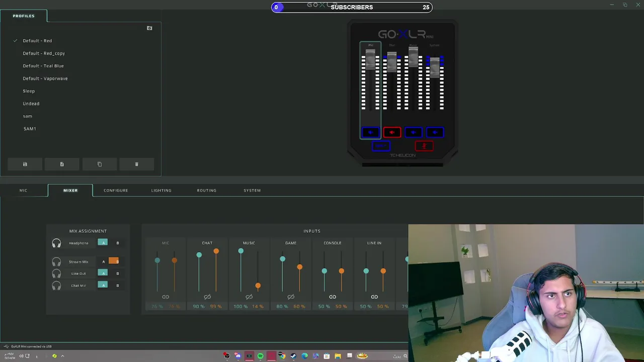
Task: Assign Line Out to mix B
Action: click(x=118, y=274)
